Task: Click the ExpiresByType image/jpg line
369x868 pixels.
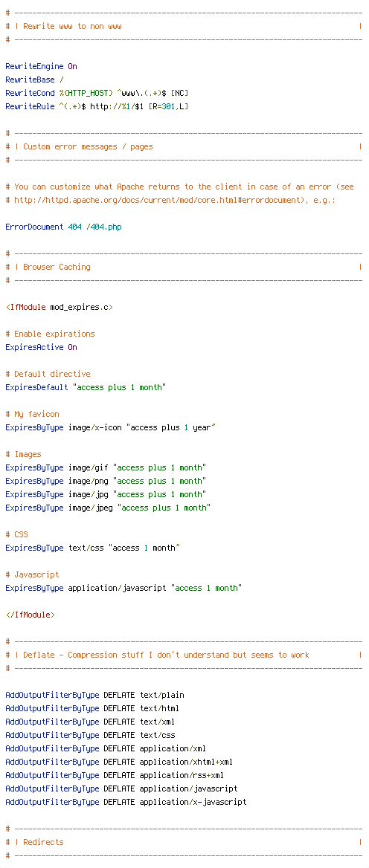Action: (106, 494)
